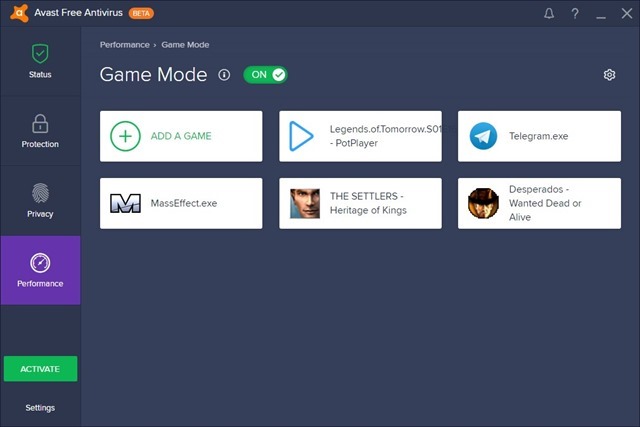
Task: Click the PotPlayer play icon
Action: point(301,136)
